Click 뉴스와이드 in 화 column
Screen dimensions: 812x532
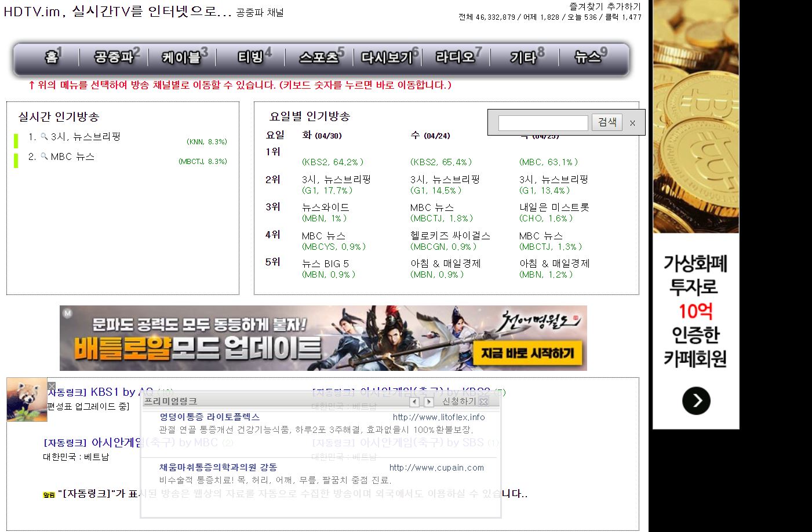(x=325, y=207)
